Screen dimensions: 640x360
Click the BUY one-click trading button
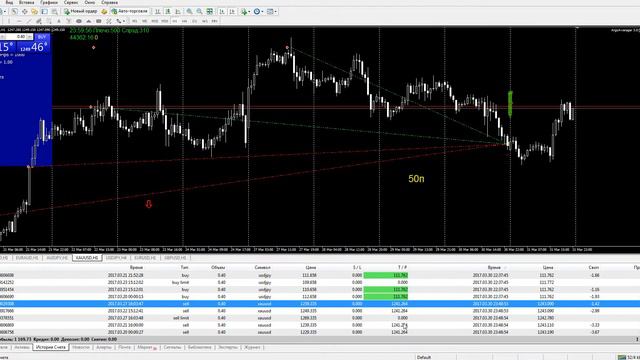coord(42,37)
